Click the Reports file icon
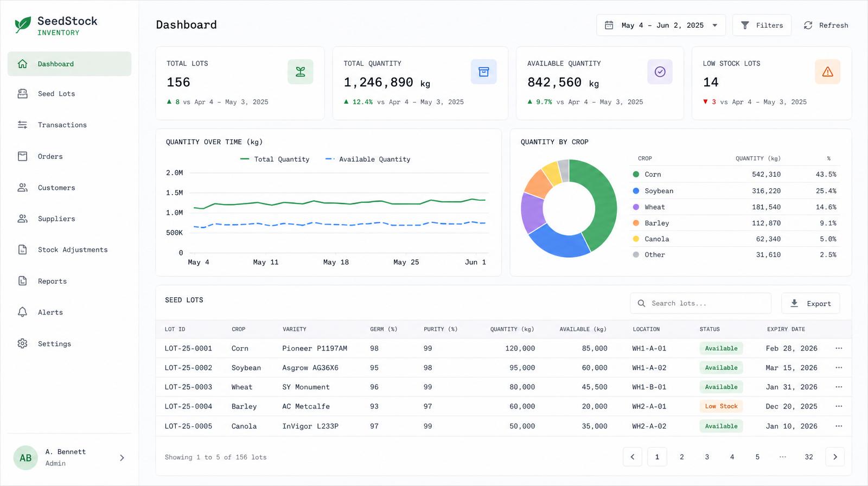This screenshot has width=868, height=486. [x=23, y=281]
